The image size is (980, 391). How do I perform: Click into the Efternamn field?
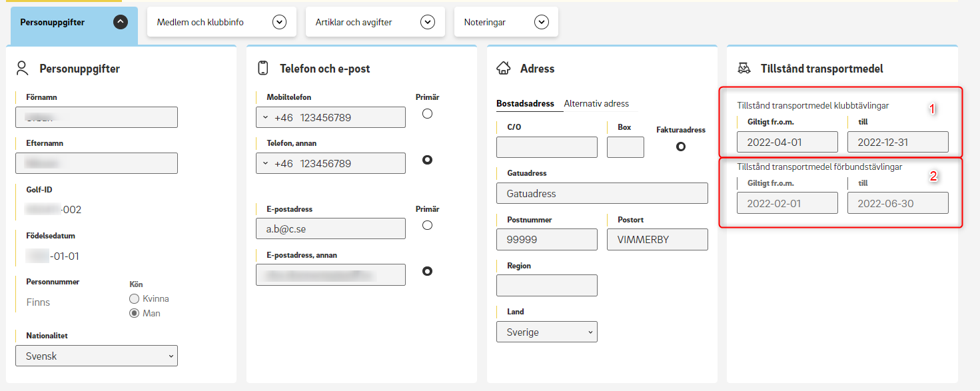[x=97, y=163]
